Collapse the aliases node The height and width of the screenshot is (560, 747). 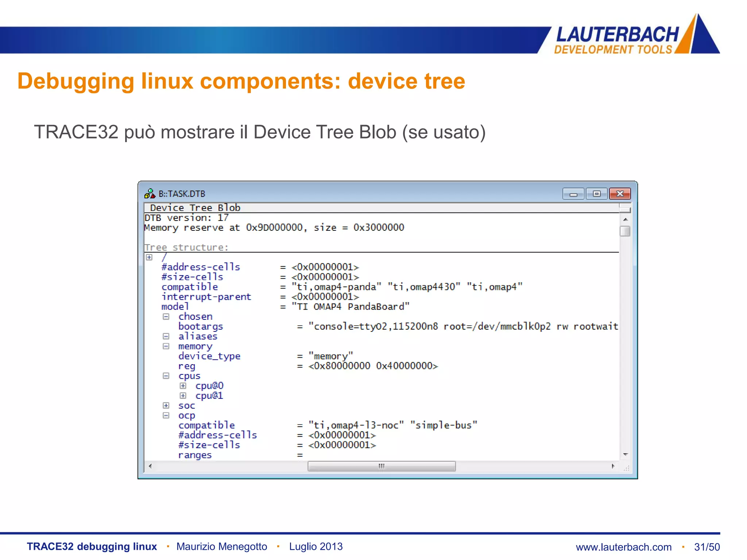166,337
